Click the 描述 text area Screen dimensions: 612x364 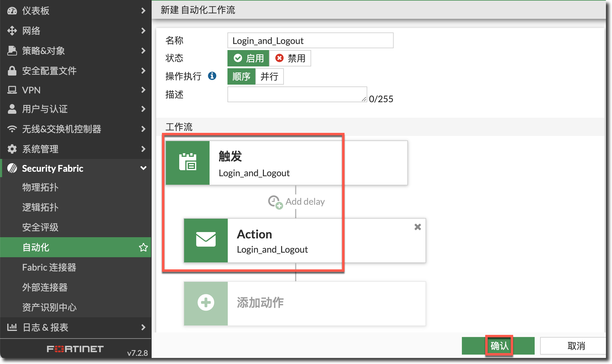297,94
